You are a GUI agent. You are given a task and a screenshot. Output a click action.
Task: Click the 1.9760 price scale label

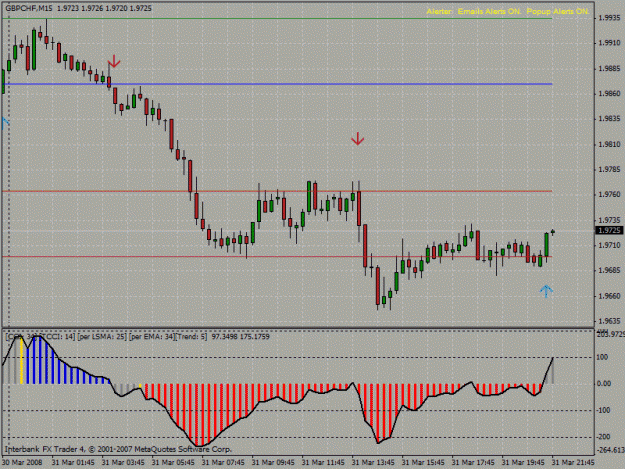(609, 194)
